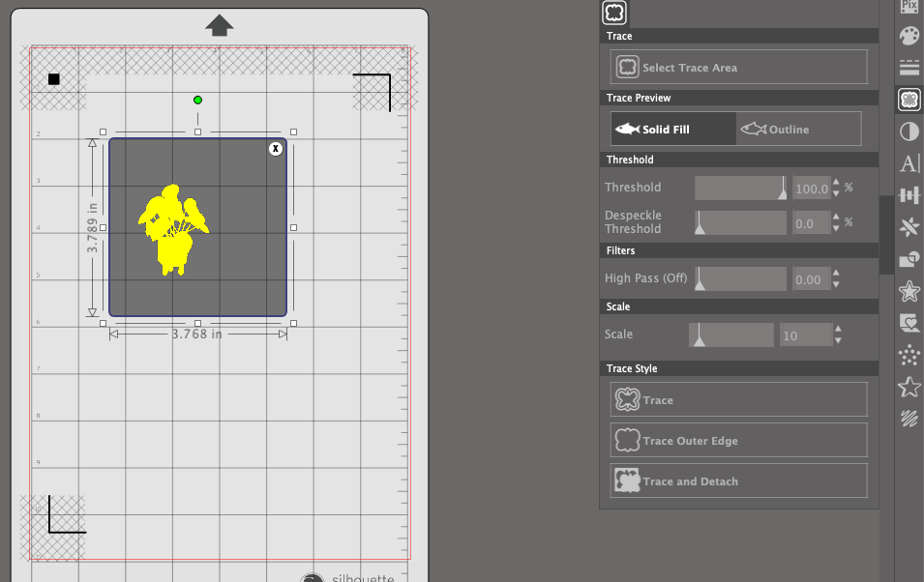The height and width of the screenshot is (582, 924).
Task: Open the Text Style panel icon
Action: coord(909,163)
